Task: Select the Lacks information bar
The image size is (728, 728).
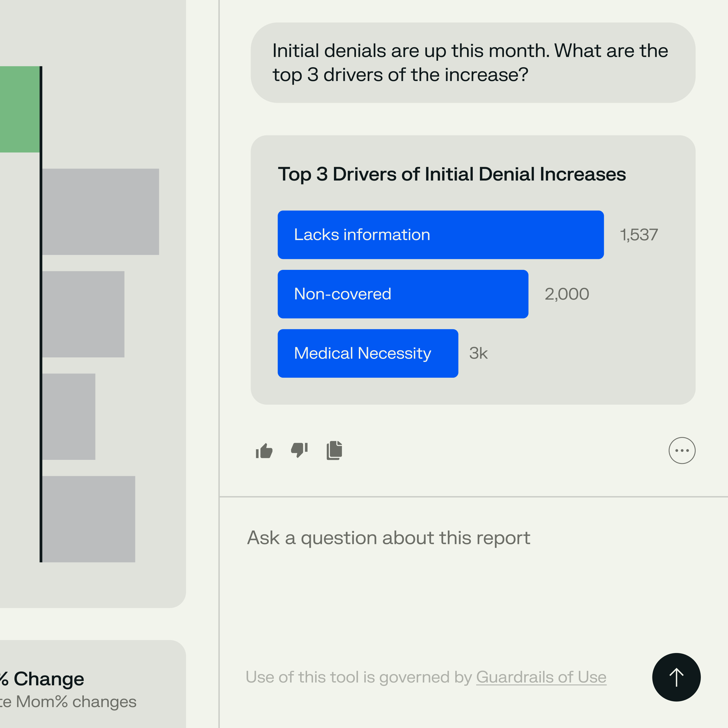Action: [x=440, y=235]
